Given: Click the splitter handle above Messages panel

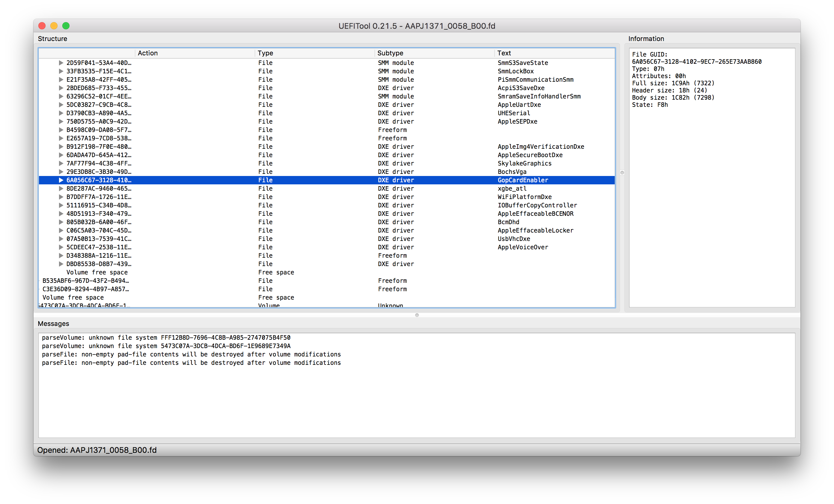Looking at the screenshot, I should tap(417, 315).
